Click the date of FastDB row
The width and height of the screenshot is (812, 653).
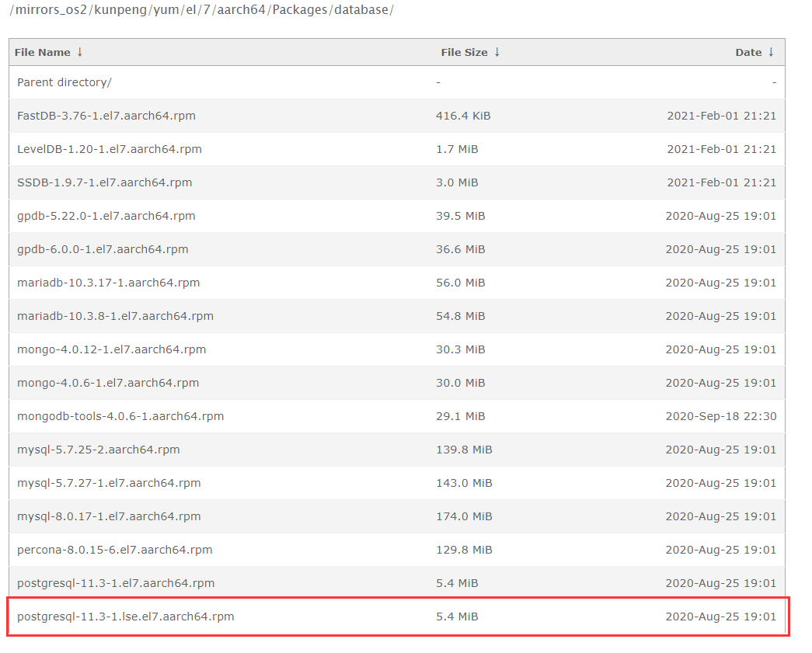(722, 116)
